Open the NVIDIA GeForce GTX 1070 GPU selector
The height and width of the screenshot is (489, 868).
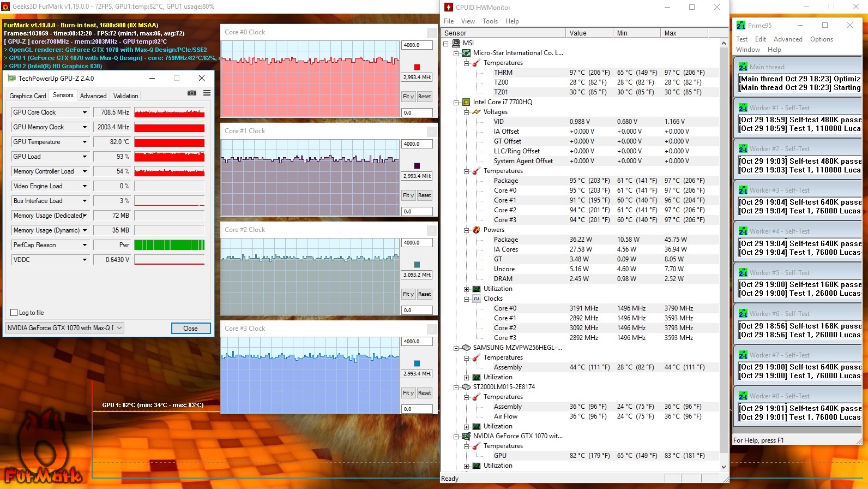(65, 328)
